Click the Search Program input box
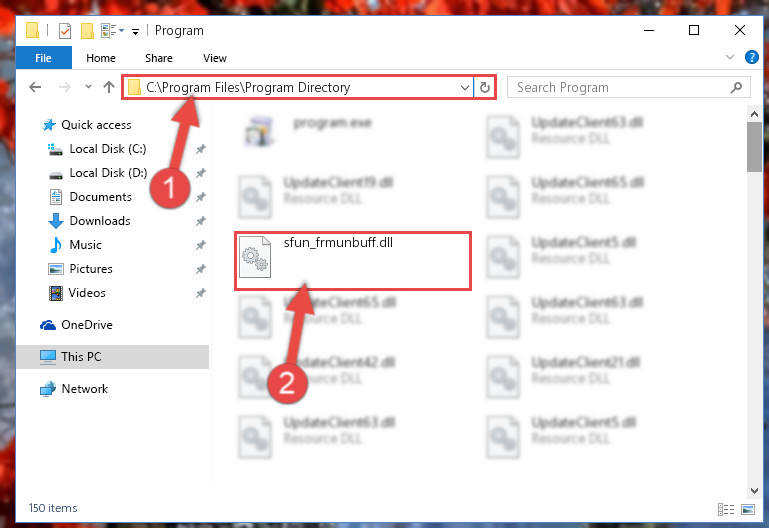The height and width of the screenshot is (528, 769). coord(618,87)
